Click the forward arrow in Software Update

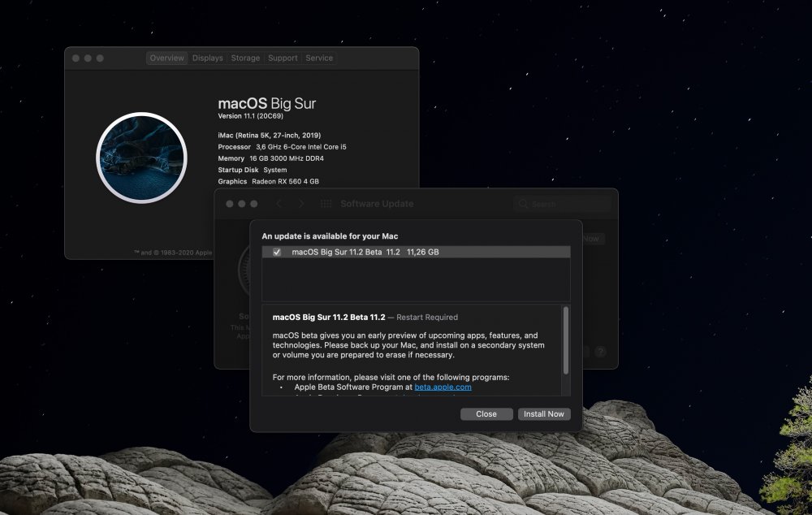pyautogui.click(x=301, y=204)
